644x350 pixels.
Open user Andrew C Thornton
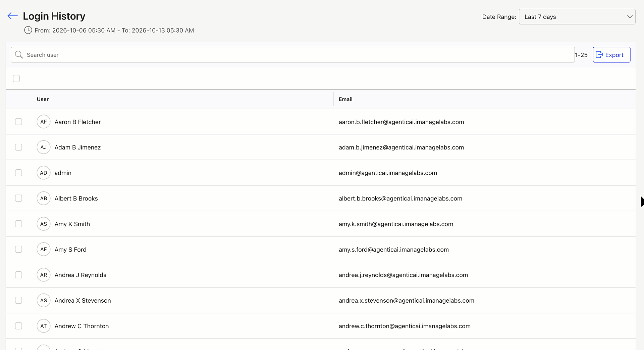coord(82,326)
